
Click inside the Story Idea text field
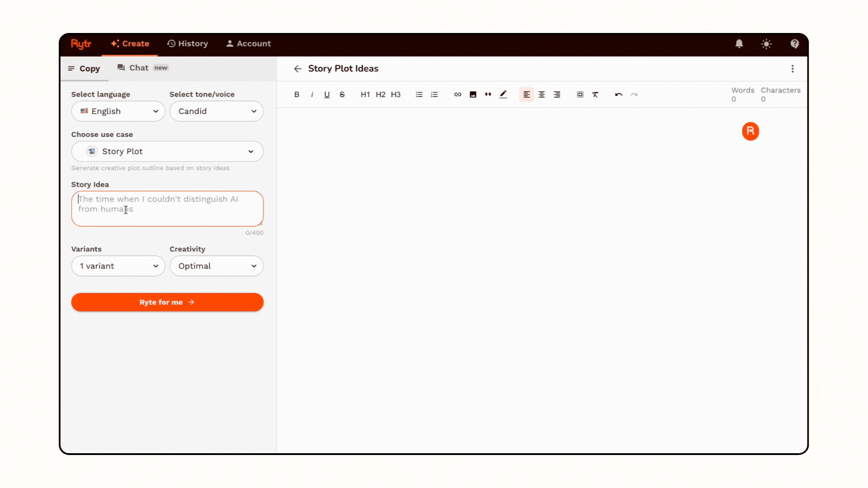pyautogui.click(x=167, y=209)
